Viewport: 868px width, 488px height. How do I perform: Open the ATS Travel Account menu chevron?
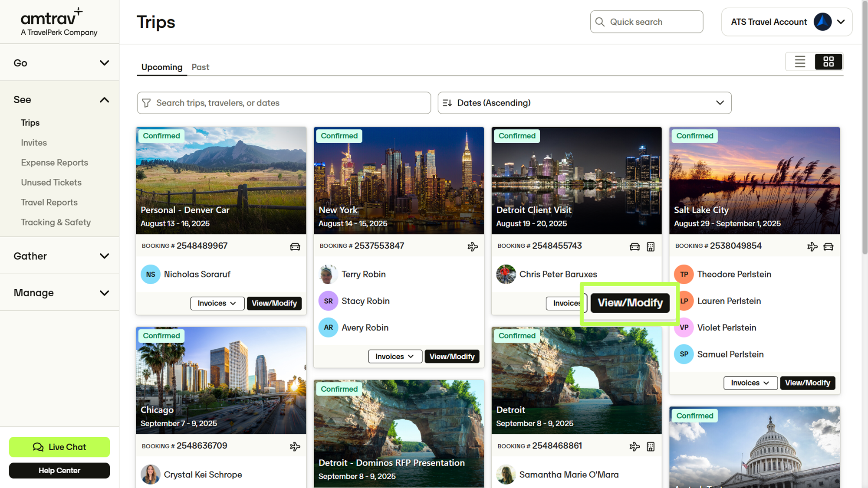pyautogui.click(x=841, y=22)
